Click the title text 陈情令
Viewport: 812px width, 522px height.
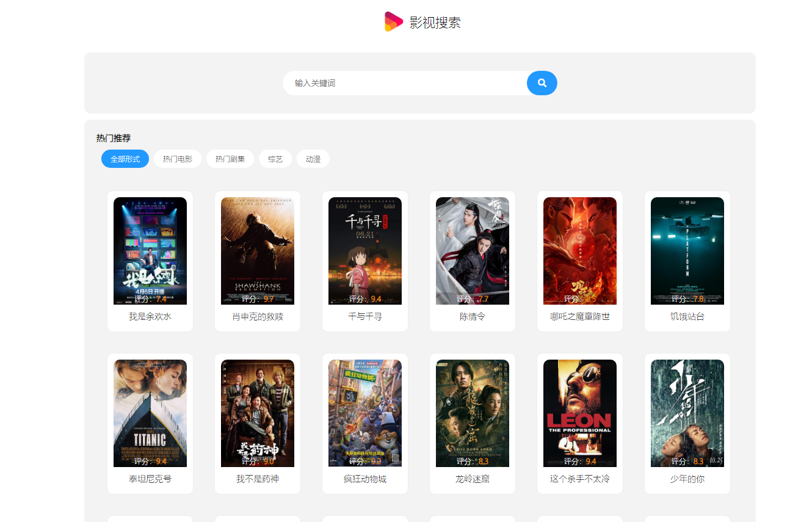point(473,317)
